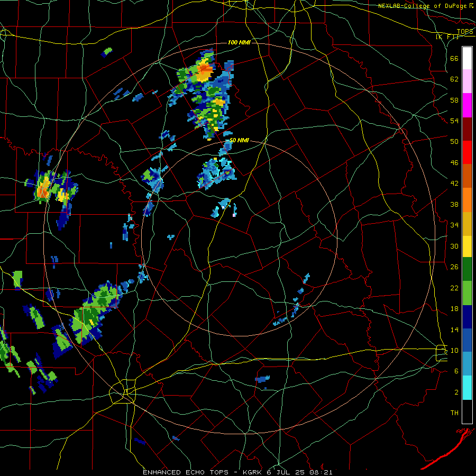Click the medium blue legend color block
476x476 pixels.
(x=467, y=340)
